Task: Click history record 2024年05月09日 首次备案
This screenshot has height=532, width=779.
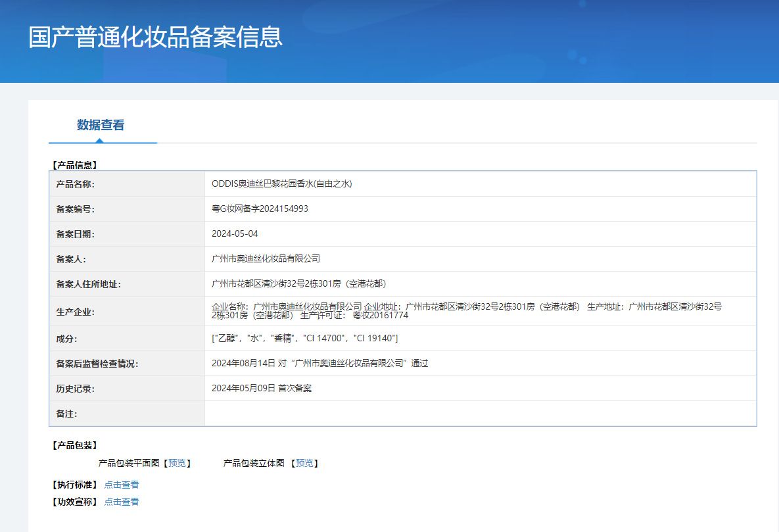Action: (262, 388)
